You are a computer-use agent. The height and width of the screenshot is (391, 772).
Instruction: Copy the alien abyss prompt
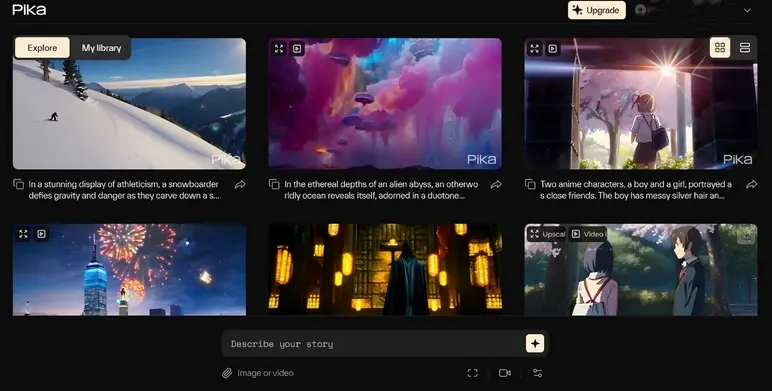pyautogui.click(x=274, y=184)
